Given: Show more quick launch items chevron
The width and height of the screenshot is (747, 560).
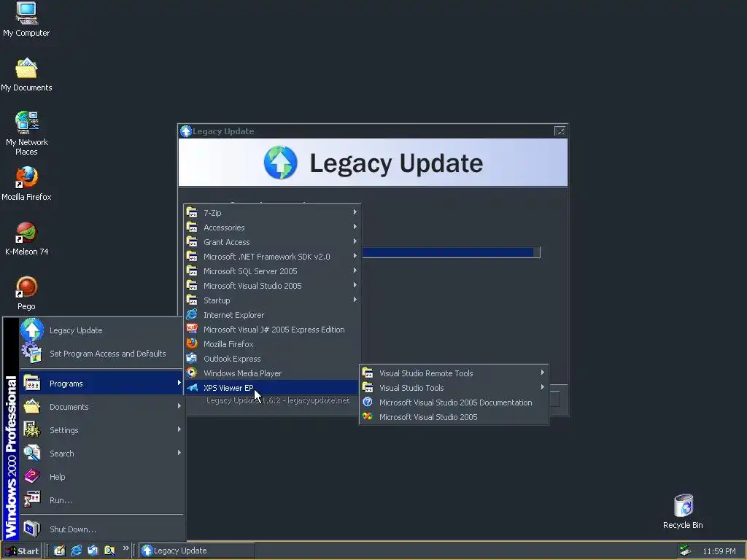Looking at the screenshot, I should pyautogui.click(x=125, y=548).
